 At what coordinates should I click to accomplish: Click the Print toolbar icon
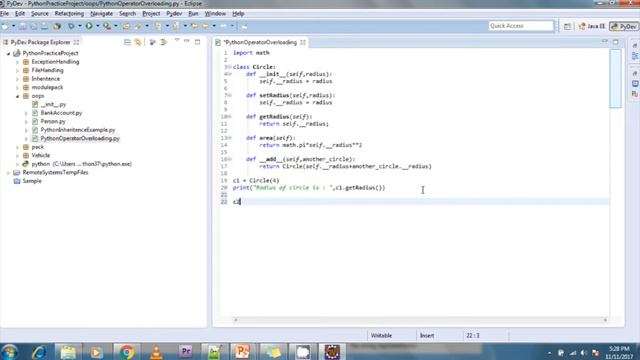coord(44,26)
